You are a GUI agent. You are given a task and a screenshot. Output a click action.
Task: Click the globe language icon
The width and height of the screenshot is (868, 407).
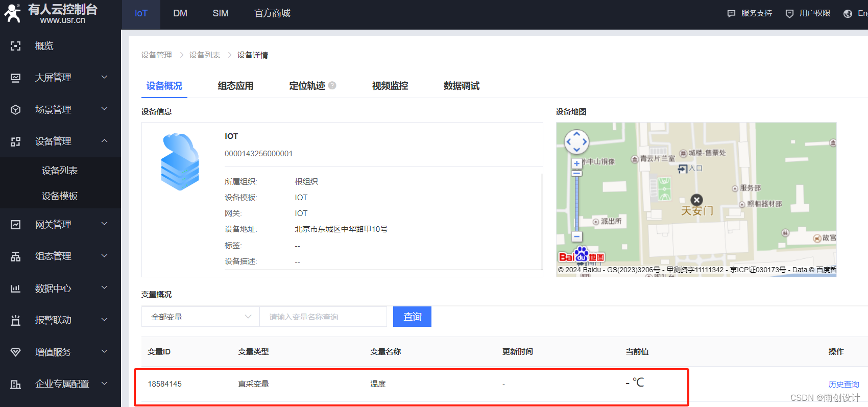pos(848,13)
